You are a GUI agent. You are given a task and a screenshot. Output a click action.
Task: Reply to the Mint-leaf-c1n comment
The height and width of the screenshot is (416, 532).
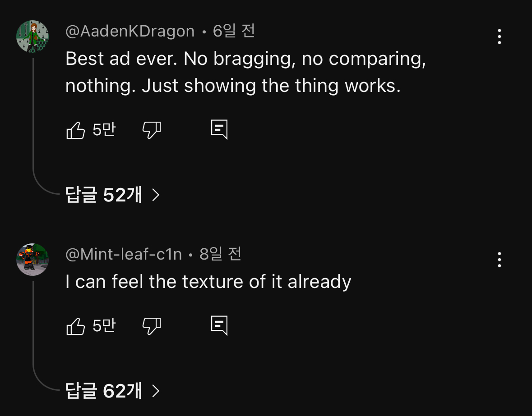pos(219,325)
